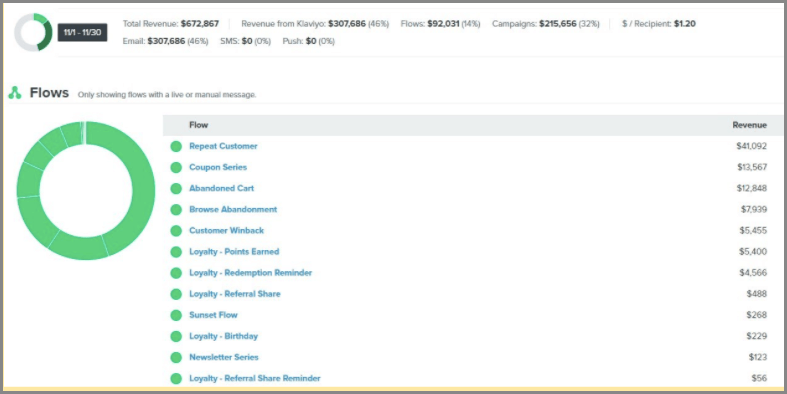
Task: Open the Loyalty - Redemption Reminder flow
Action: coord(250,273)
